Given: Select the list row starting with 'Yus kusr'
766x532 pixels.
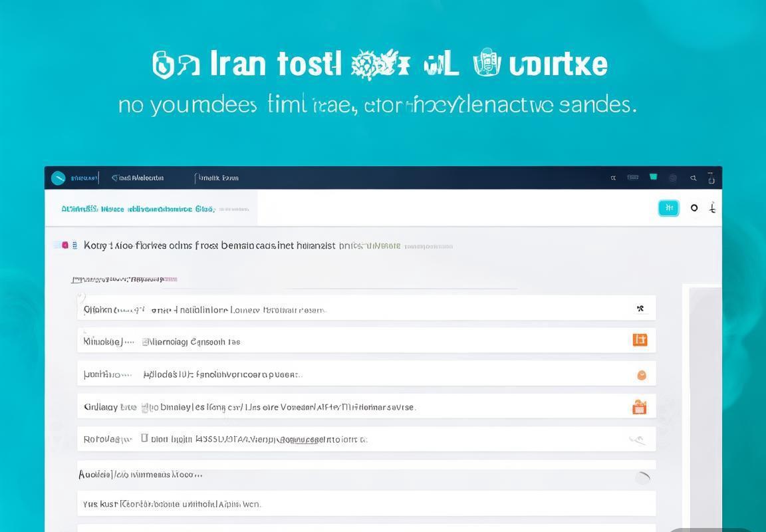Looking at the screenshot, I should click(x=366, y=503).
